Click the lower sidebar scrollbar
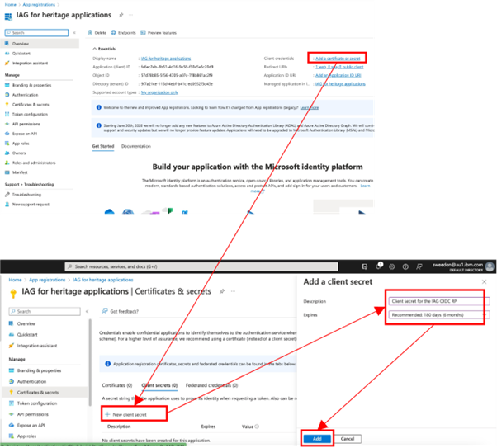Image resolution: width=497 pixels, height=448 pixels. (90, 363)
